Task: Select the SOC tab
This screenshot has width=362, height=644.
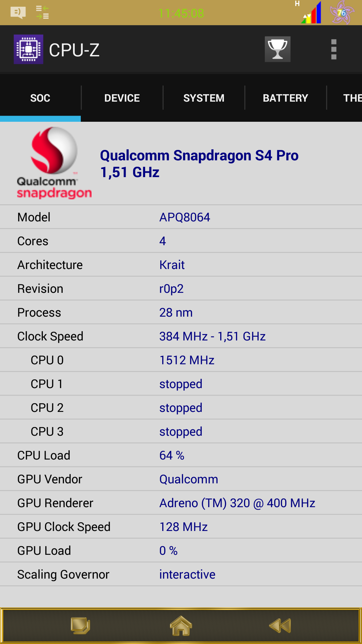Action: pos(40,98)
